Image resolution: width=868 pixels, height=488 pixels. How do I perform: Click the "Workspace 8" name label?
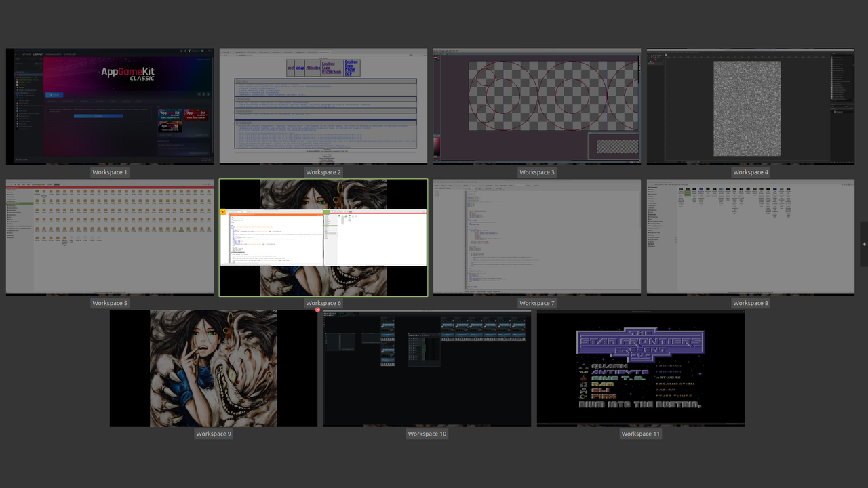click(x=751, y=303)
